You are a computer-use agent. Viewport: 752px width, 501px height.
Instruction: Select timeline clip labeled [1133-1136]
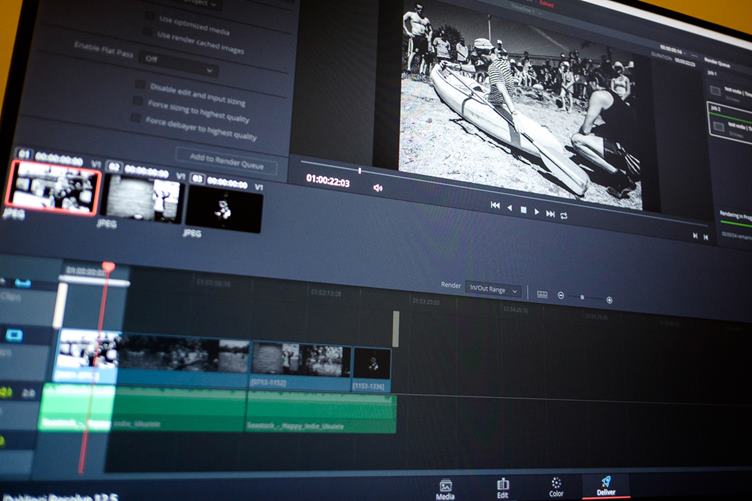point(372,369)
